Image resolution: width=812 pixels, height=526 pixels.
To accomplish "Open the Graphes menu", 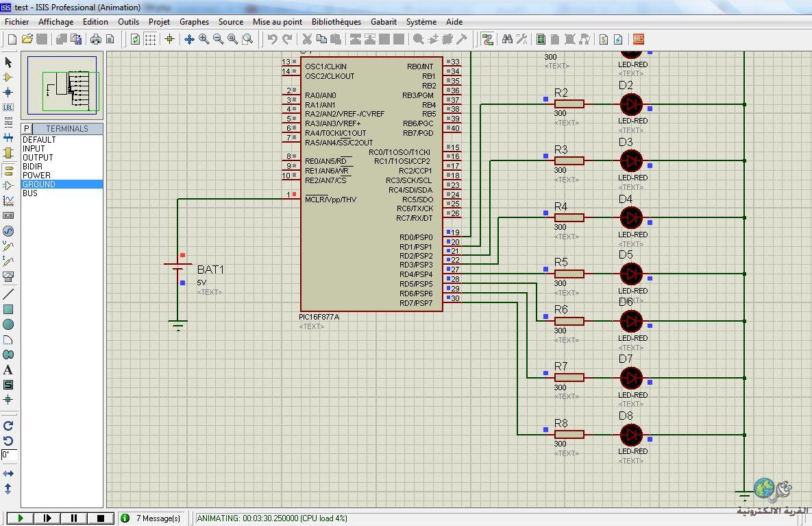I will (x=194, y=22).
